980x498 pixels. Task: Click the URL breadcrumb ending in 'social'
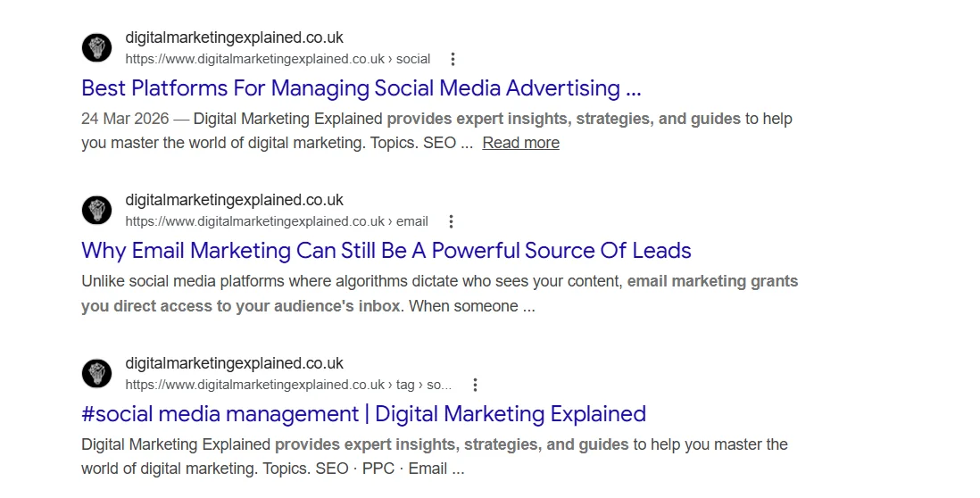(277, 59)
